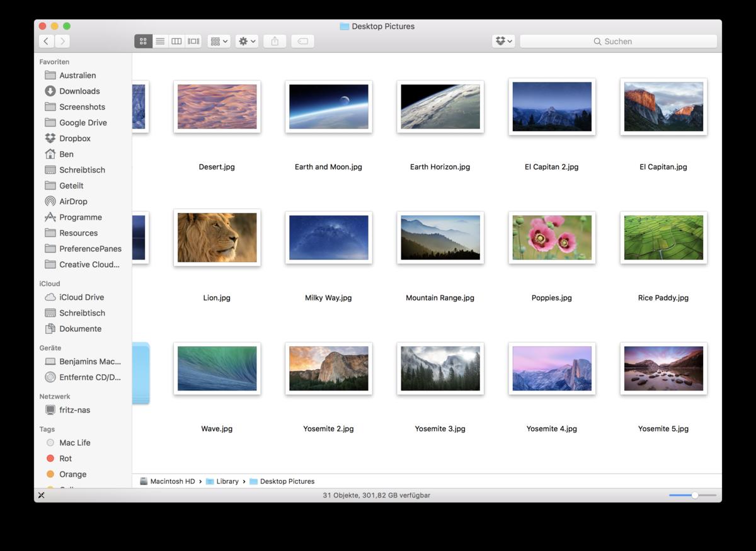Click the Favoriten sidebar heading
Image resolution: width=756 pixels, height=551 pixels.
tap(54, 62)
